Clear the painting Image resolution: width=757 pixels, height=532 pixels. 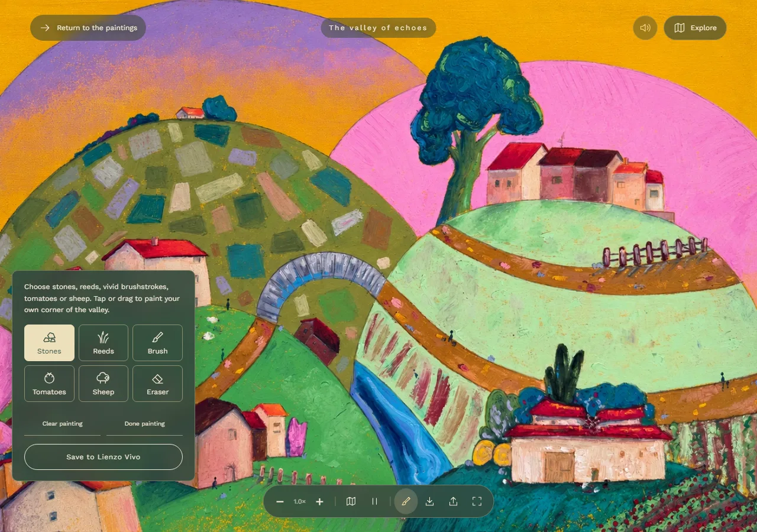click(62, 424)
